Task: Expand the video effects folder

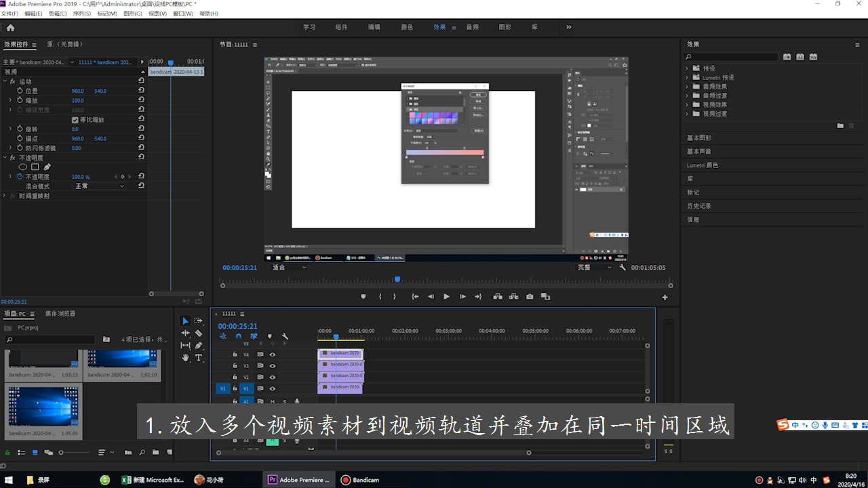Action: [687, 104]
